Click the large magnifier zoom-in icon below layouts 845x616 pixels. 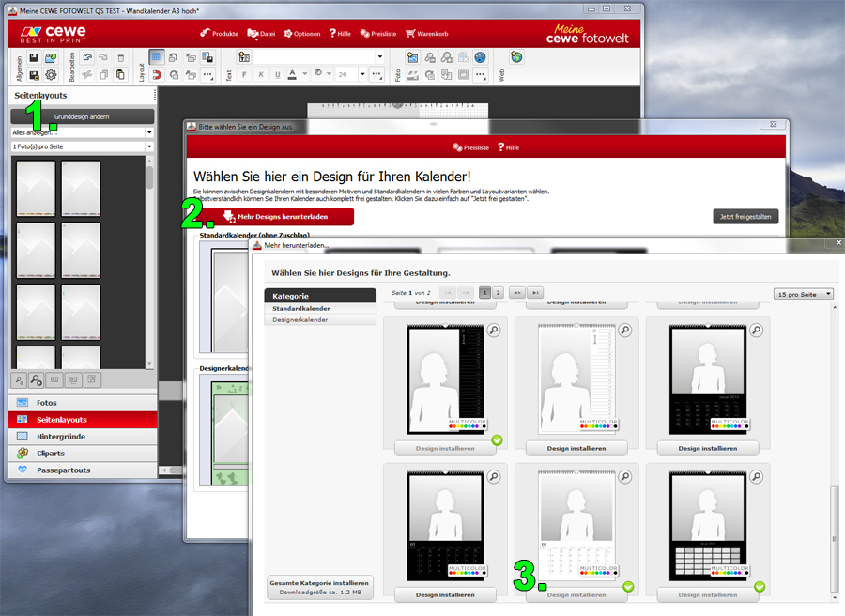tap(36, 379)
